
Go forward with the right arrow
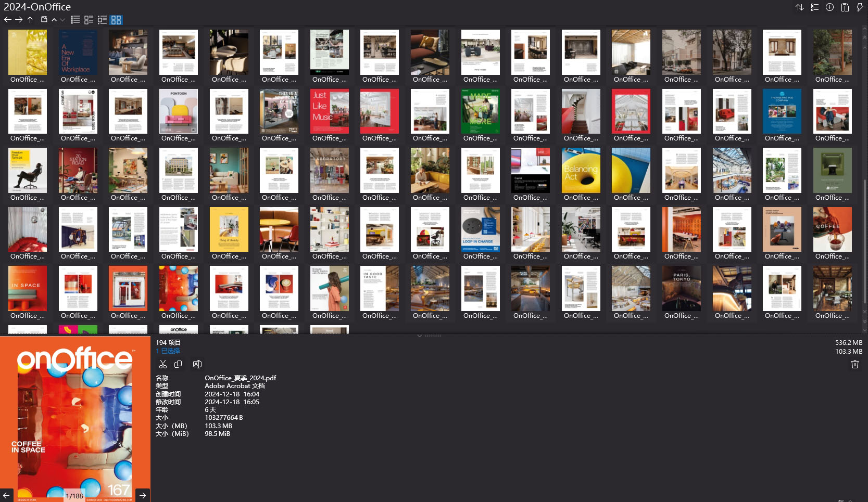point(19,20)
